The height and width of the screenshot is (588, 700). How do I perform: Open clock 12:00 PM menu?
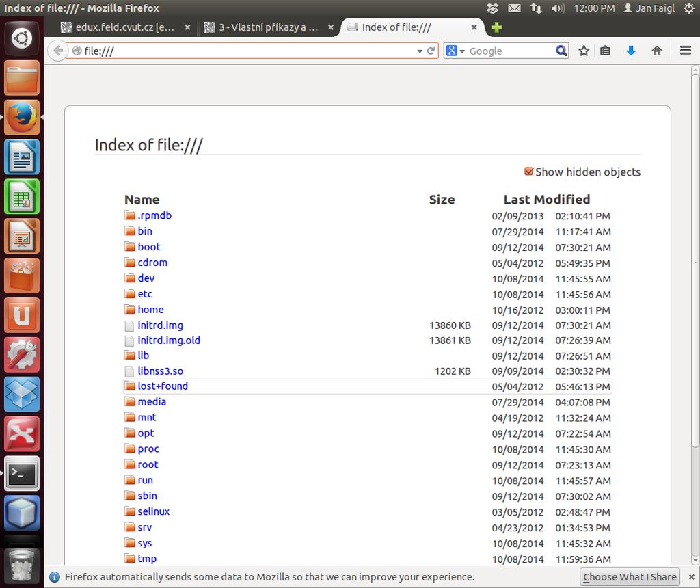594,8
